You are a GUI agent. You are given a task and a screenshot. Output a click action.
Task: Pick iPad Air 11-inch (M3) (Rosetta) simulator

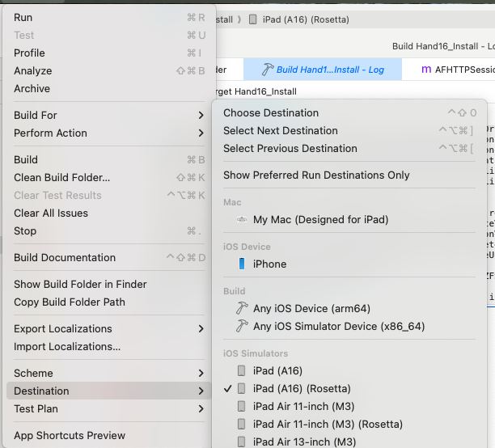349,424
